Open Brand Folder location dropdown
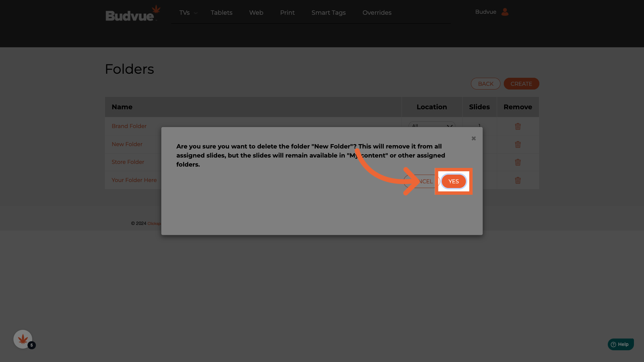This screenshot has width=644, height=362. pyautogui.click(x=431, y=125)
